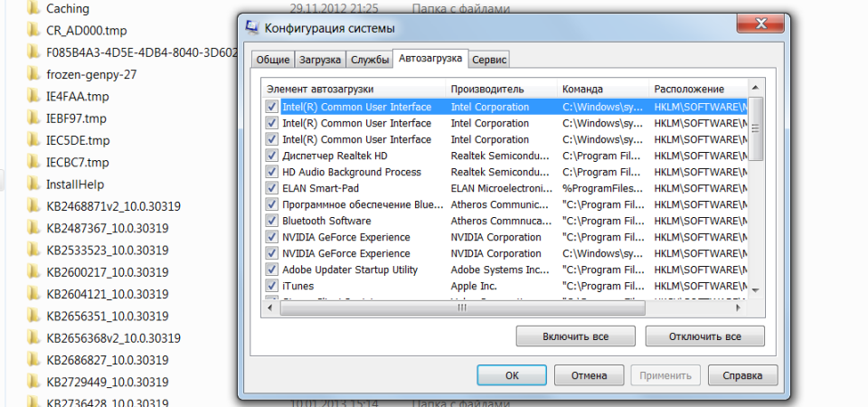
Task: Switch to the Общие tab
Action: (x=273, y=60)
